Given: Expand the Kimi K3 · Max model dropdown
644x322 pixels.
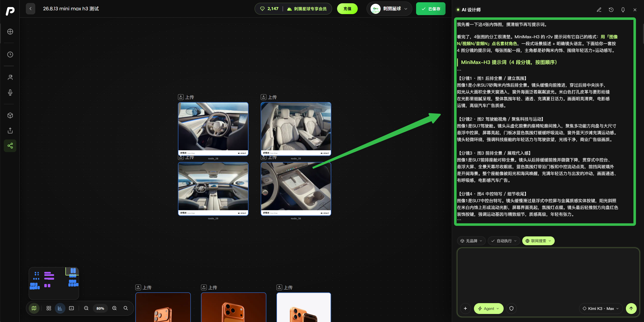Looking at the screenshot, I should click(601, 308).
